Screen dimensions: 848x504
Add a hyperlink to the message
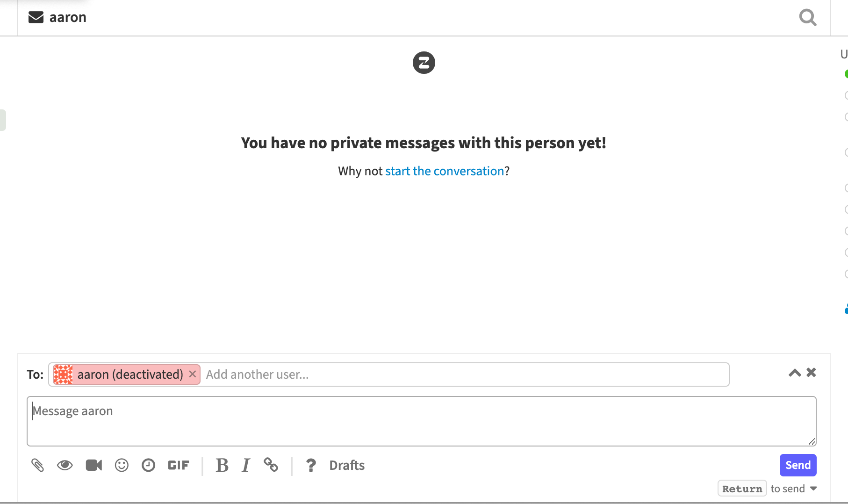pos(272,465)
